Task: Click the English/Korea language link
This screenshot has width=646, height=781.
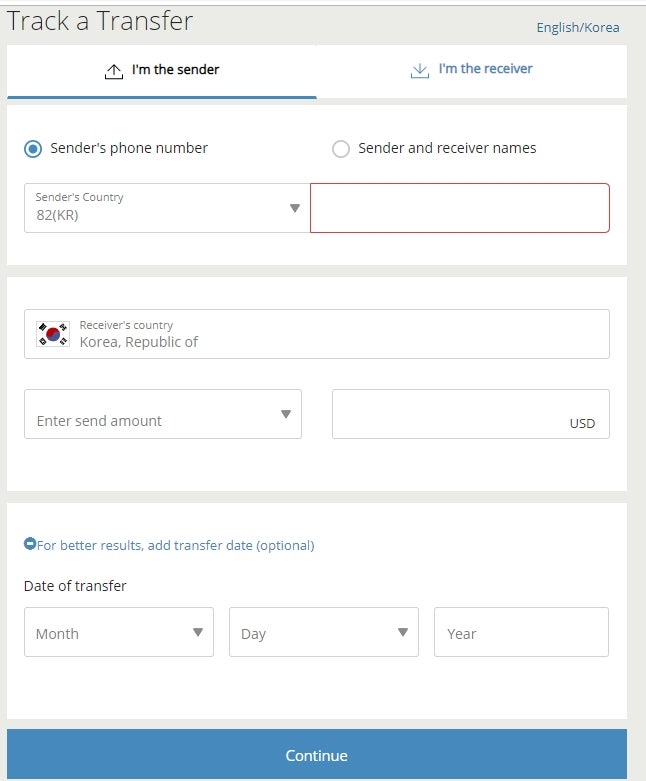Action: 578,27
